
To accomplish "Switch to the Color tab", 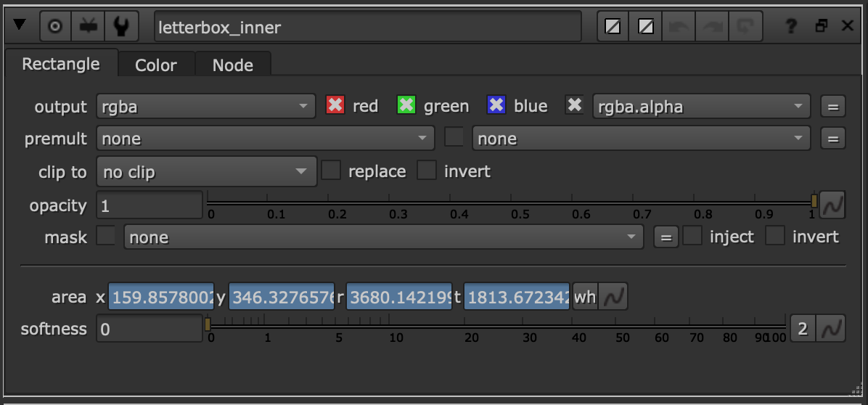I will point(156,65).
